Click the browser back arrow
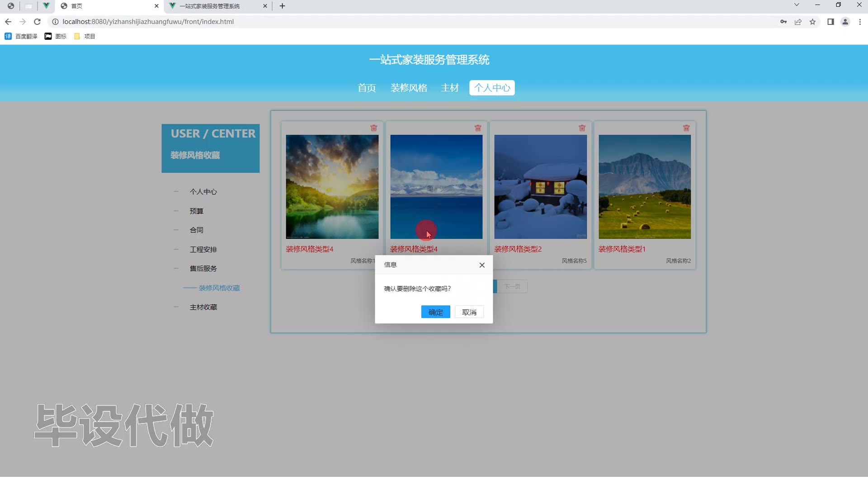Image resolution: width=868 pixels, height=485 pixels. pyautogui.click(x=8, y=22)
